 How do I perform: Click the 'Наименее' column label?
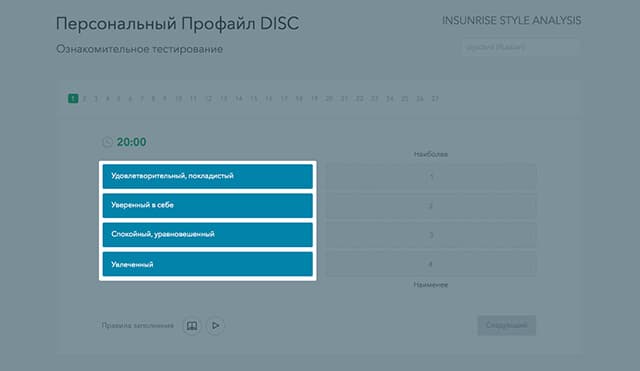click(431, 285)
